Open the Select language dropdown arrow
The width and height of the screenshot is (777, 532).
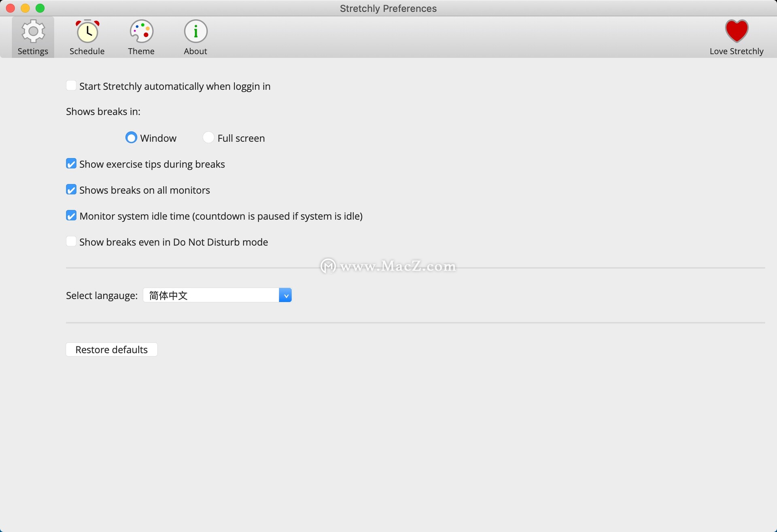(x=285, y=295)
